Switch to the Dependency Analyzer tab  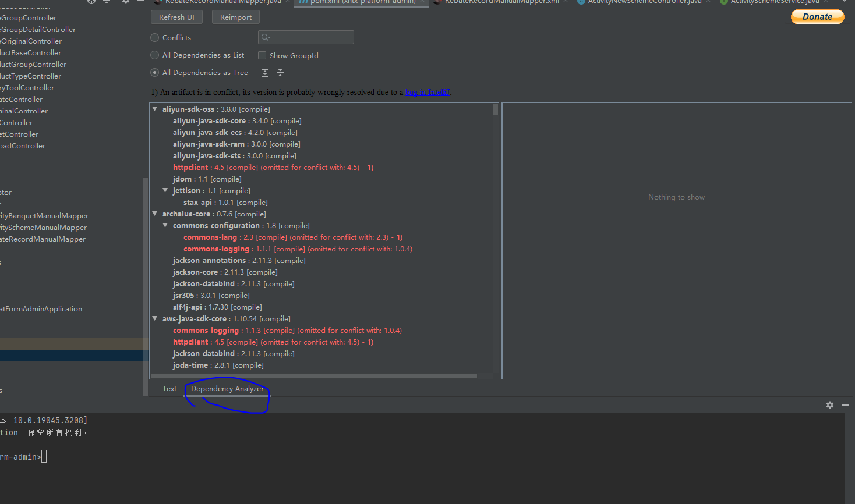[227, 389]
